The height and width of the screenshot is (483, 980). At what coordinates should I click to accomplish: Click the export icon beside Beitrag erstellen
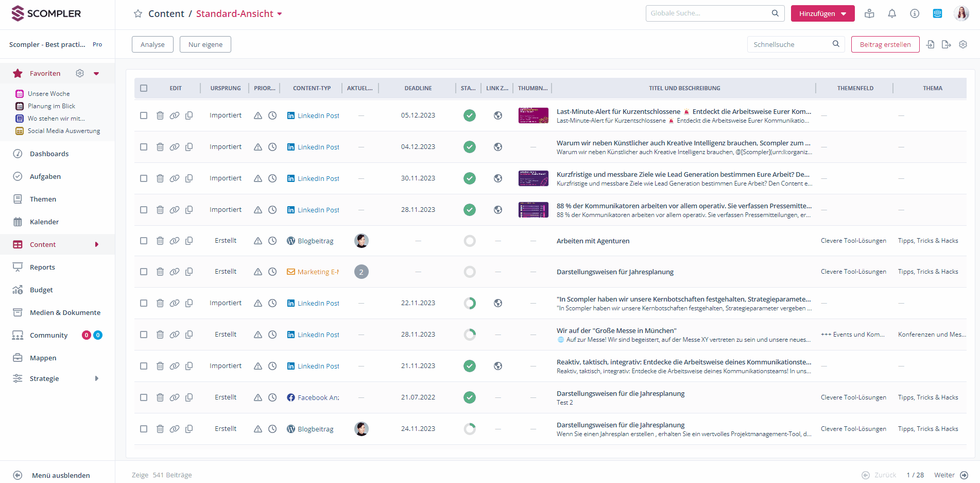(946, 45)
